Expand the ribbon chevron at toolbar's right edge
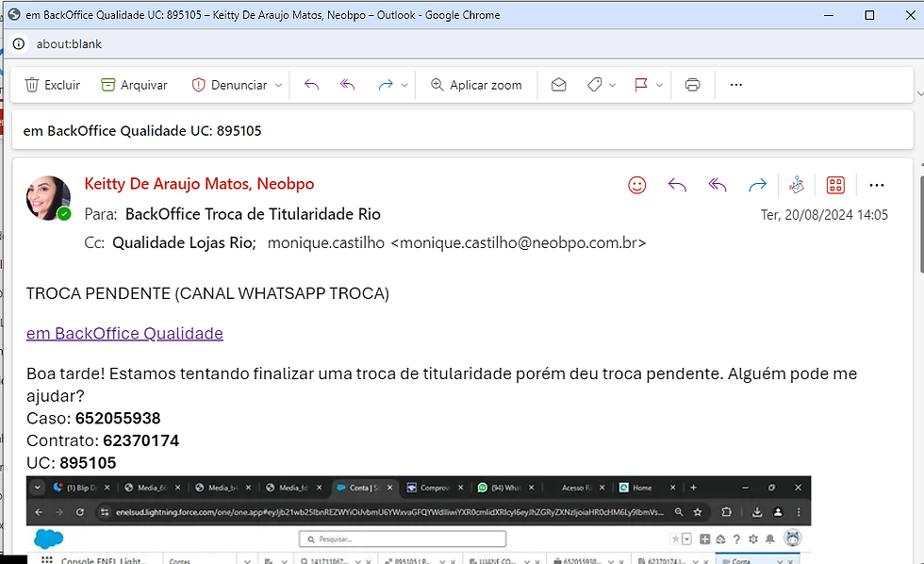The image size is (924, 564). (x=920, y=93)
